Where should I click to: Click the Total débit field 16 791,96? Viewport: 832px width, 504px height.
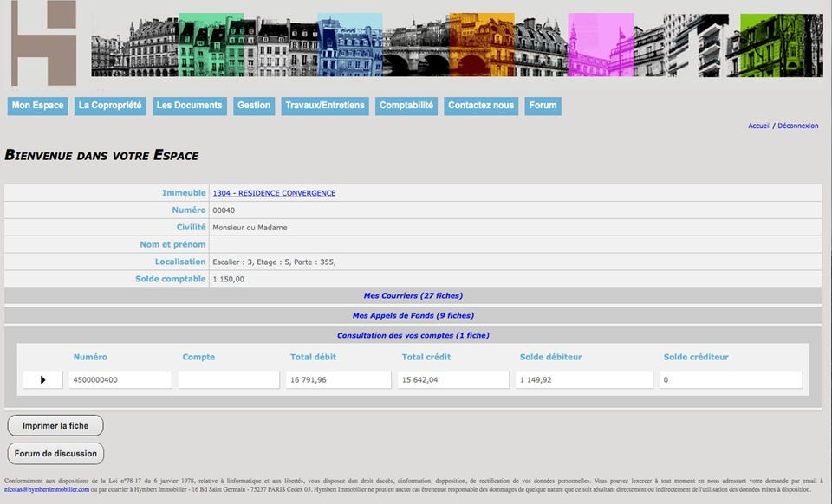click(x=339, y=379)
